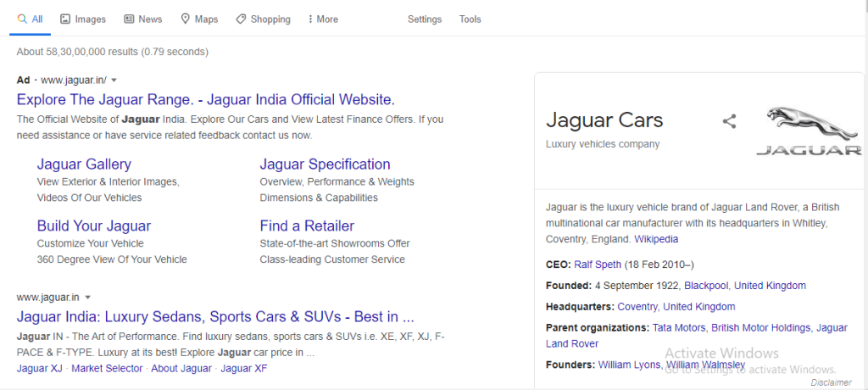The height and width of the screenshot is (390, 868).
Task: Open founder William Walmsley link
Action: [x=706, y=365]
